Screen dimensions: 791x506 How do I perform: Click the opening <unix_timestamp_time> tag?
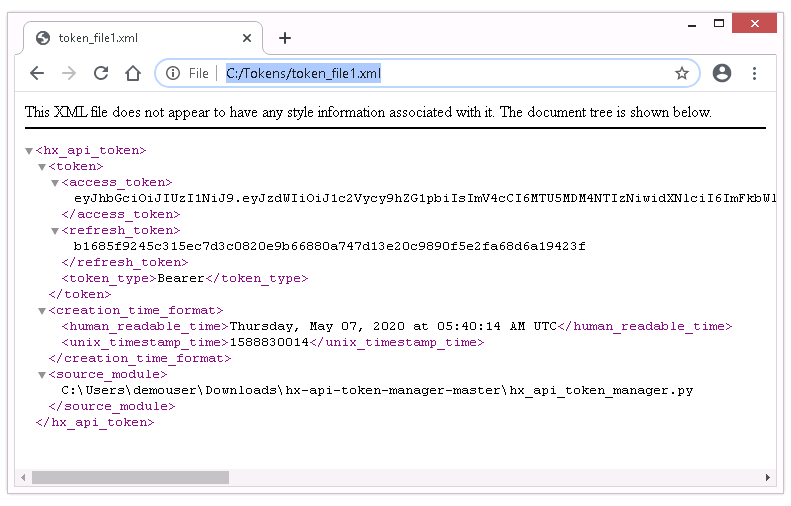pyautogui.click(x=145, y=343)
